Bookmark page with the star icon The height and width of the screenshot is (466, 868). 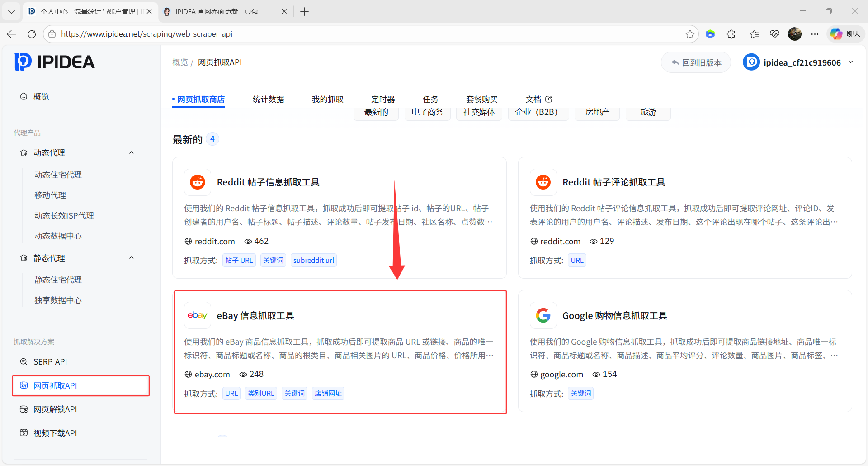pyautogui.click(x=690, y=34)
